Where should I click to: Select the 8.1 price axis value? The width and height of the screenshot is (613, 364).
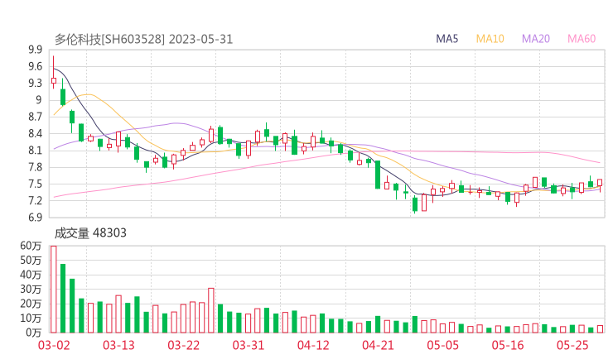pos(35,151)
